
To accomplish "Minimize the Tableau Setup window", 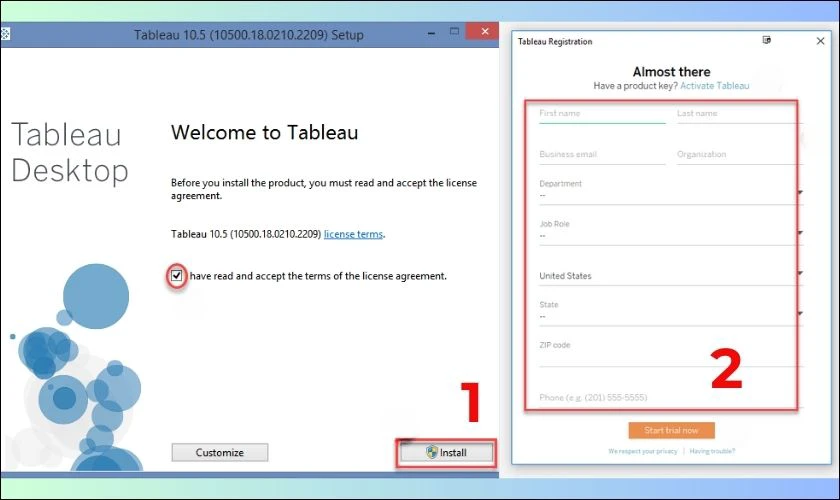I will [431, 33].
